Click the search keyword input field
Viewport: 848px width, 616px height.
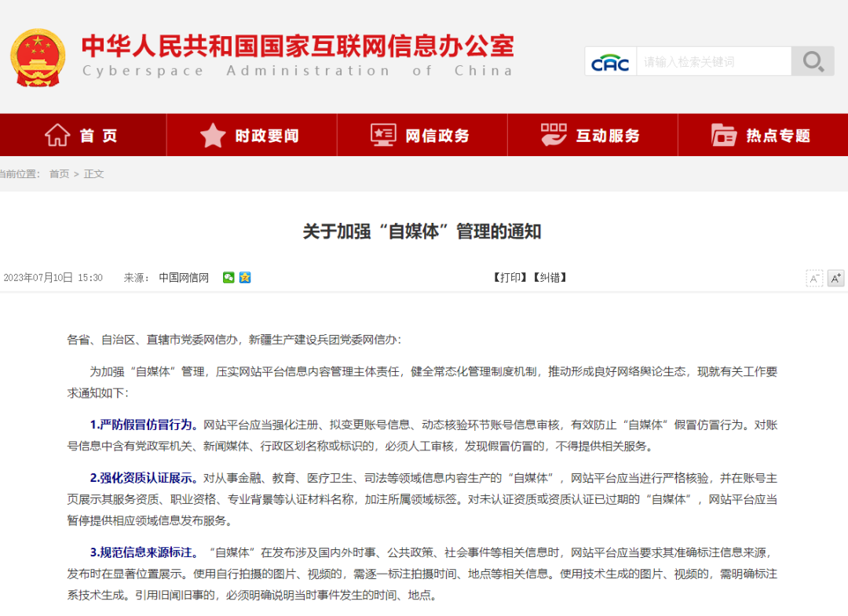click(x=714, y=62)
